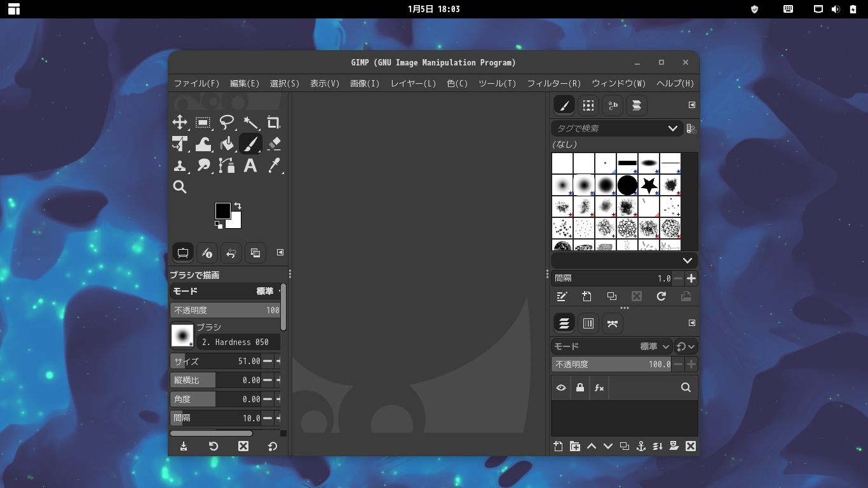The image size is (868, 488).
Task: Open the paint mode 標準 dropdown
Action: pos(268,291)
